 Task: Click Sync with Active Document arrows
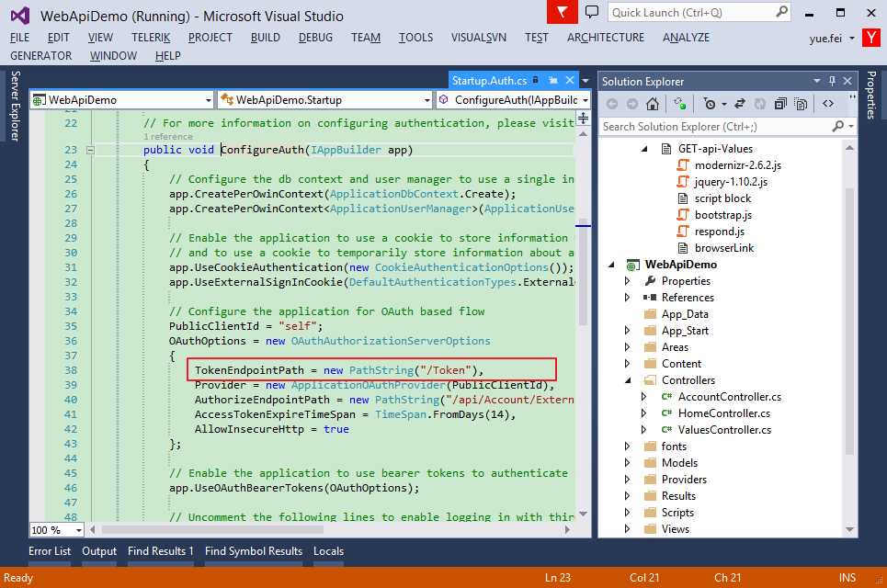(739, 104)
